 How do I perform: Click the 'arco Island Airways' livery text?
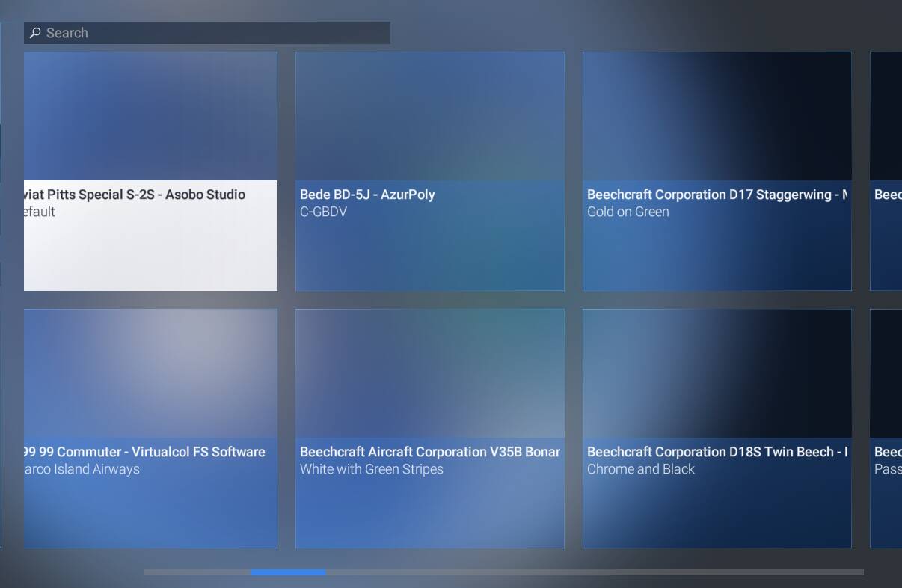82,469
